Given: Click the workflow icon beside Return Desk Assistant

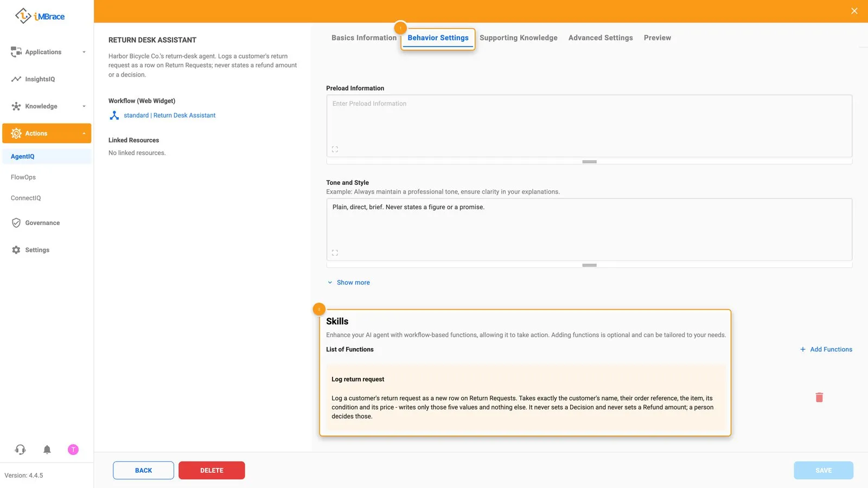Looking at the screenshot, I should [x=114, y=115].
